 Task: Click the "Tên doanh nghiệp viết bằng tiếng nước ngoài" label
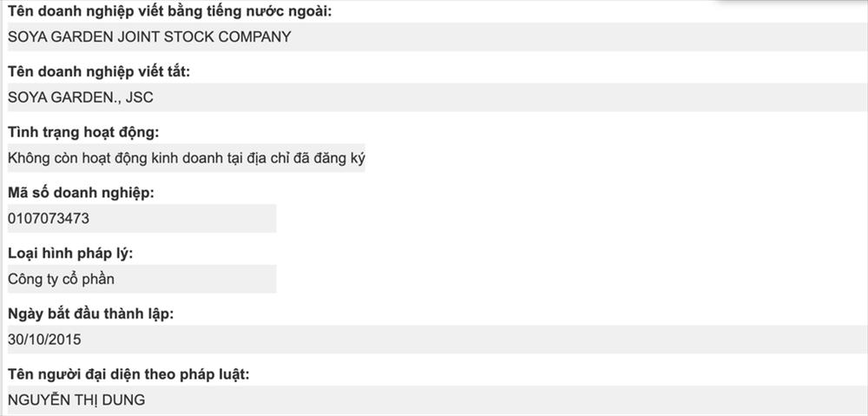[x=168, y=11]
